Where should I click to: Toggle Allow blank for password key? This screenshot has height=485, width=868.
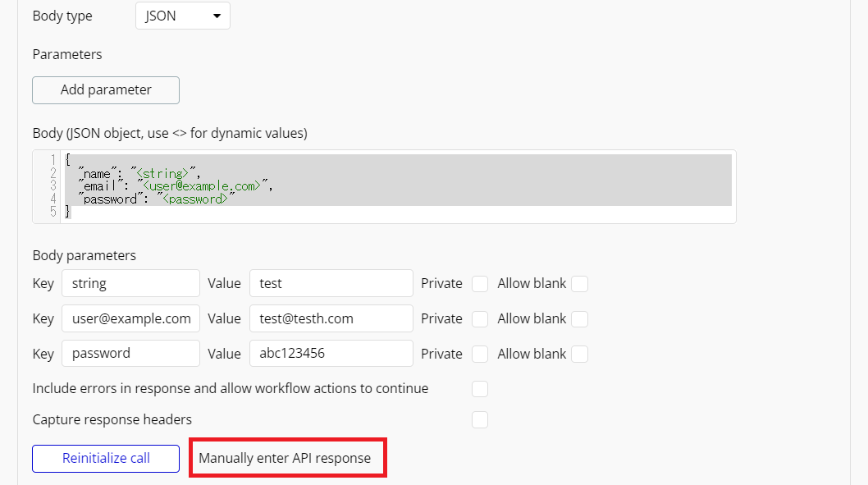(579, 355)
